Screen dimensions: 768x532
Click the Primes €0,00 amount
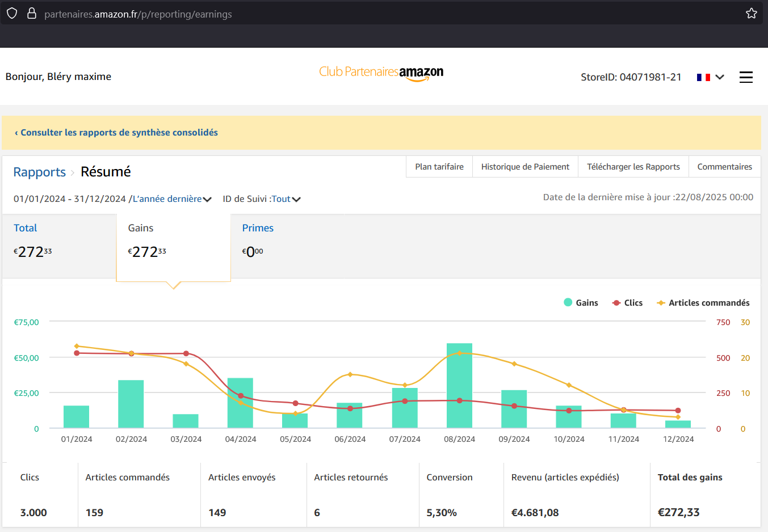click(253, 251)
